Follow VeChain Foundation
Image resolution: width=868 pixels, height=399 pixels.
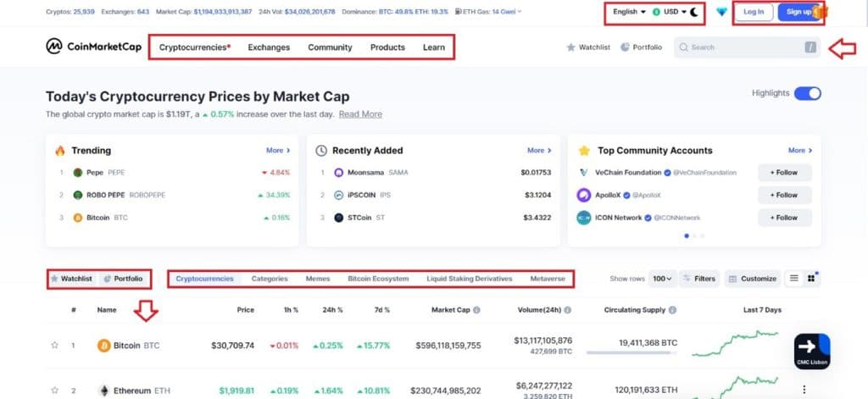pyautogui.click(x=784, y=173)
